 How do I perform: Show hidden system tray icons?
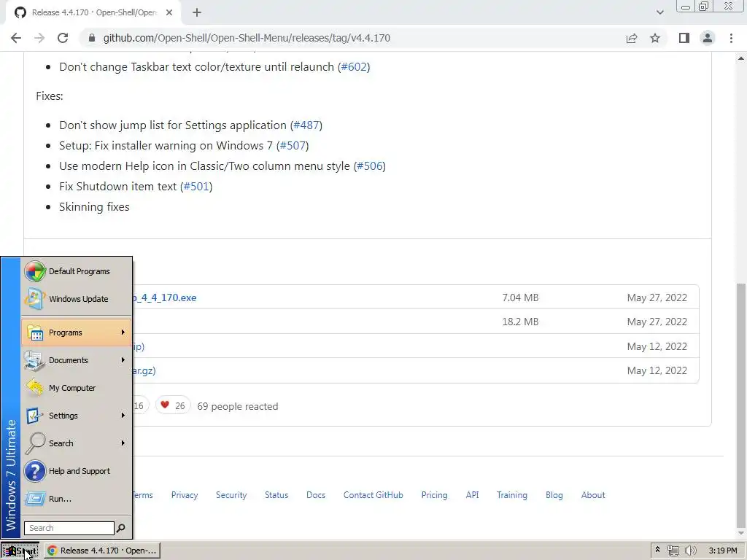(x=657, y=550)
